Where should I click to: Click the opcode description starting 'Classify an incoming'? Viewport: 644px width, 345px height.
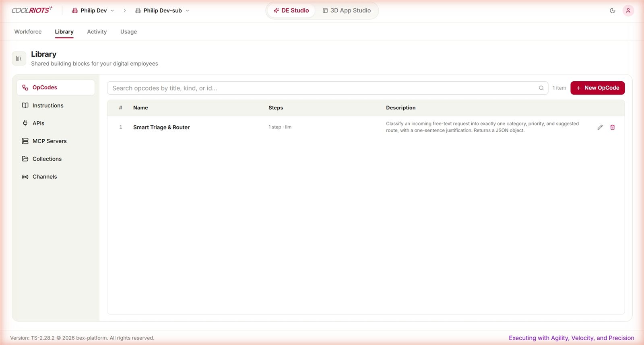coord(482,127)
